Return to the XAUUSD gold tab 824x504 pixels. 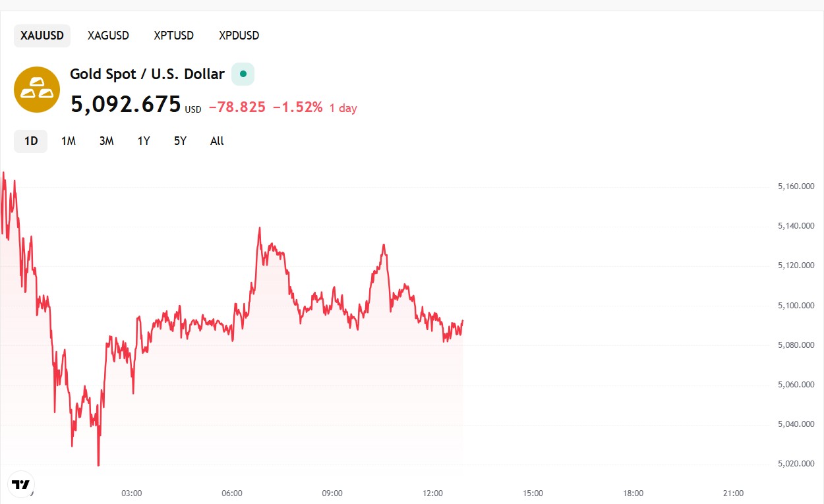42,36
